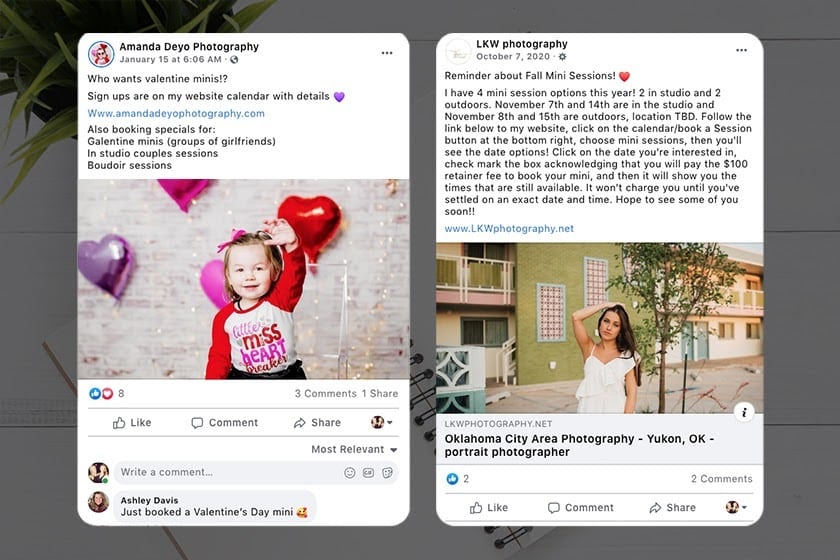Open three-dot options on Amanda Deyo post

pyautogui.click(x=387, y=53)
